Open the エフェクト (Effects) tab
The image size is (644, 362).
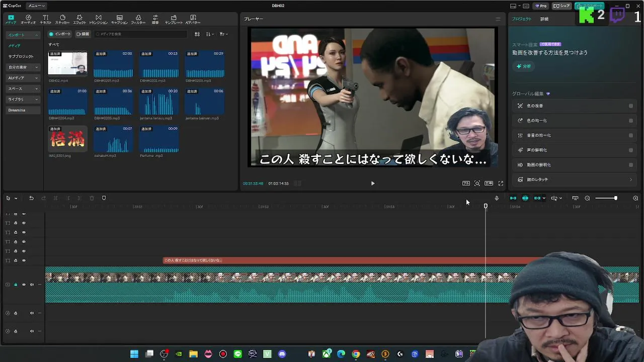tap(79, 20)
